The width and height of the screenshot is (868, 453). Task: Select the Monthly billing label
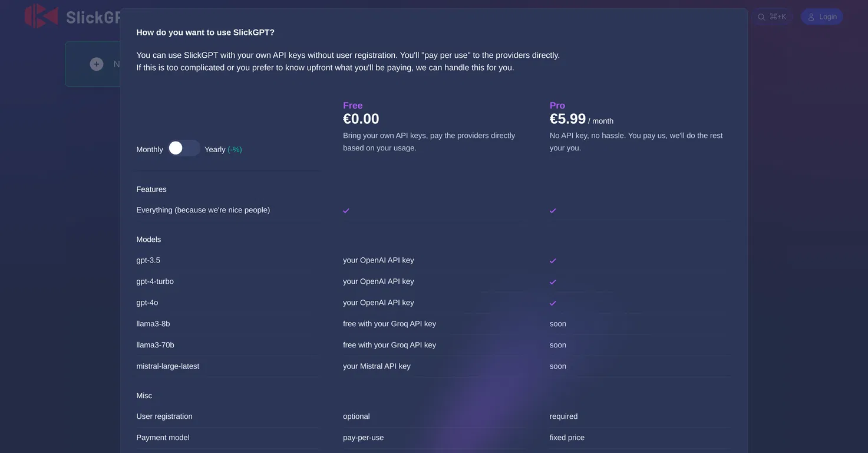point(150,149)
